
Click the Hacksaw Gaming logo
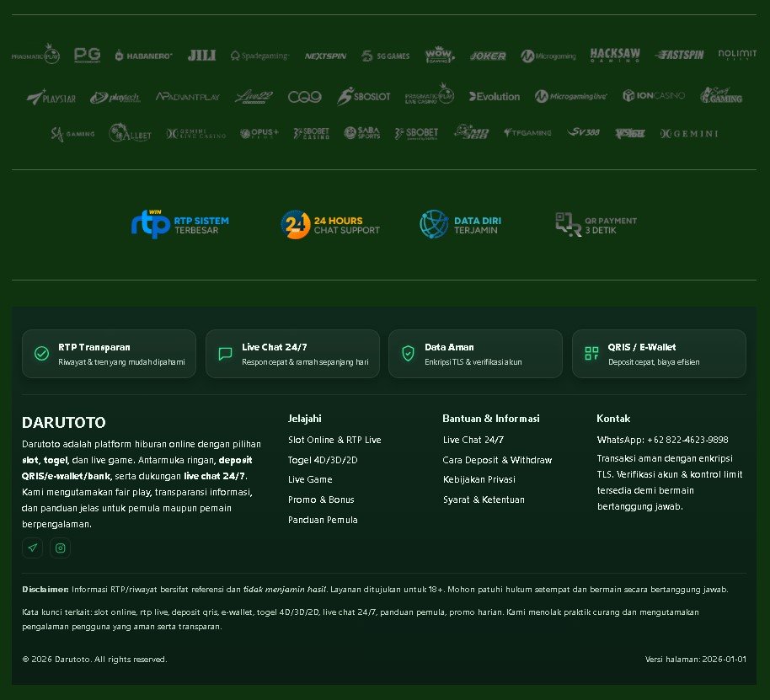(x=614, y=56)
